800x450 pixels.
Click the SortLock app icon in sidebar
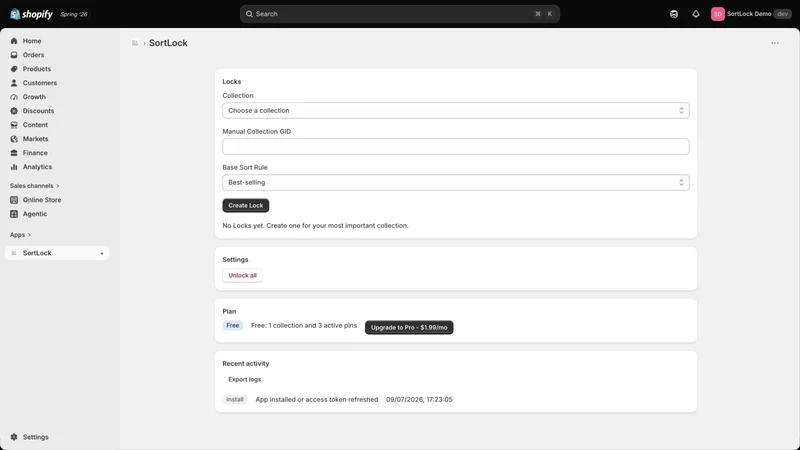(x=14, y=253)
